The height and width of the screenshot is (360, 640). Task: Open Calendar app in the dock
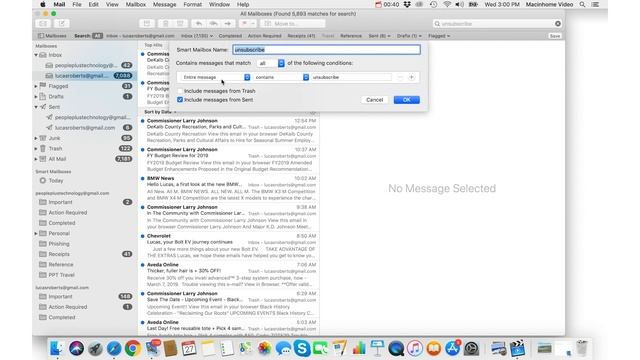pyautogui.click(x=189, y=348)
